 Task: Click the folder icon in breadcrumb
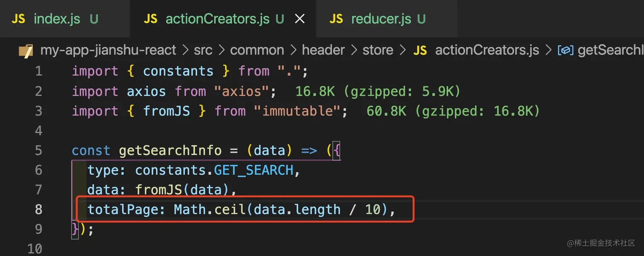(26, 51)
